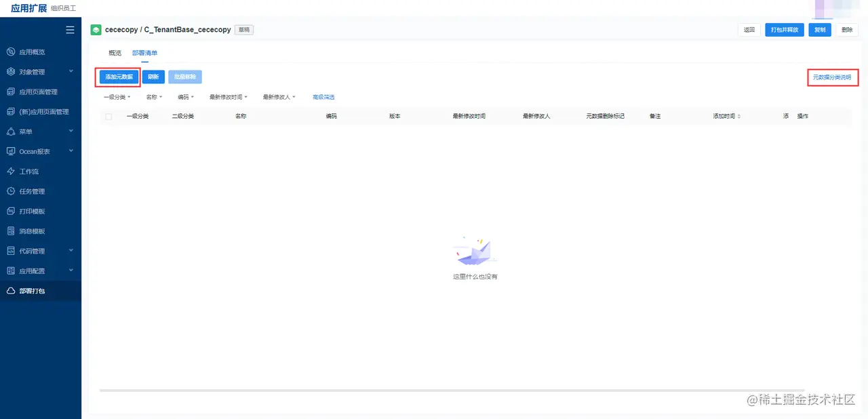Click the 刷新 button
The height and width of the screenshot is (419, 868).
click(x=153, y=77)
